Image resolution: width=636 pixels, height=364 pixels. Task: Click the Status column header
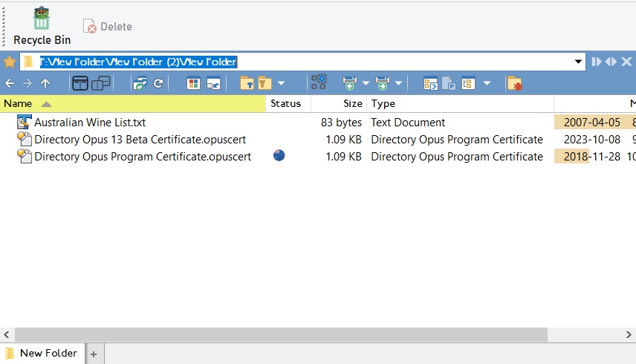coord(288,104)
